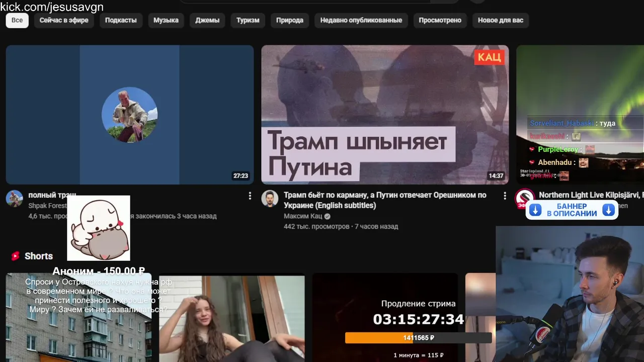This screenshot has width=644, height=362.
Task: Click the 'Shorts' section heading
Action: (x=39, y=256)
